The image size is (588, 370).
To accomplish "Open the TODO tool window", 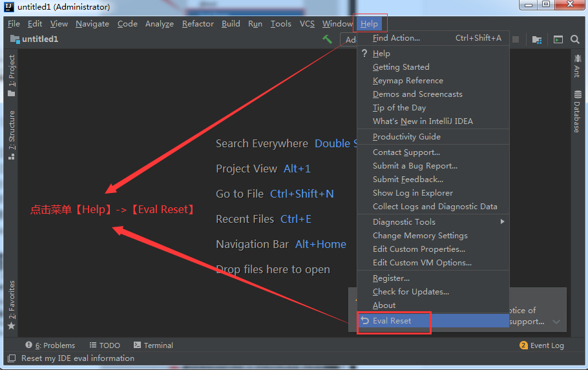I will [105, 345].
